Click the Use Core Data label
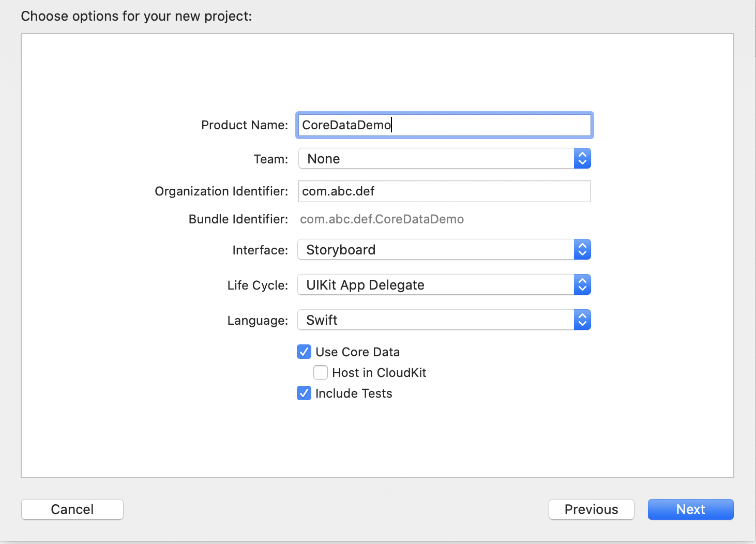Image resolution: width=756 pixels, height=544 pixels. tap(357, 352)
